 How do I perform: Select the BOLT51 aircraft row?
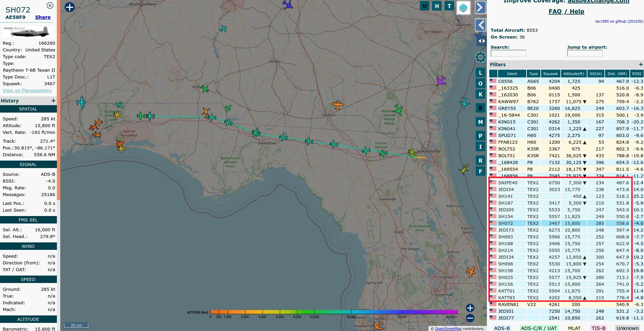tap(566, 156)
